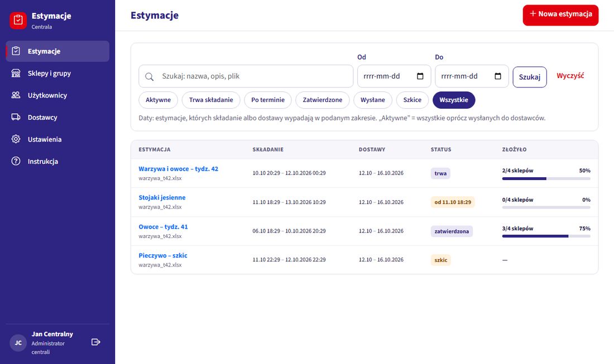
Task: Select the Po terminie filter chip
Action: pos(268,100)
